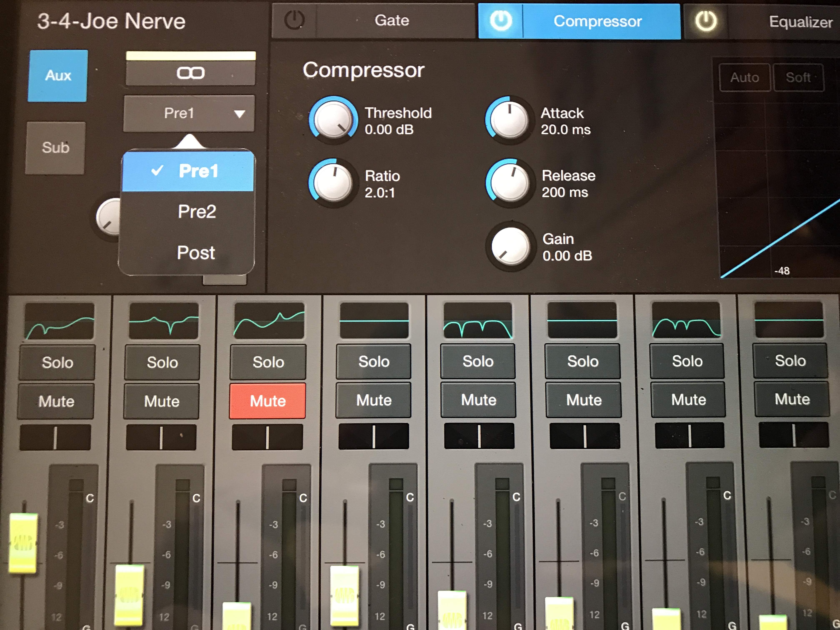This screenshot has width=840, height=630.
Task: Toggle the Compressor power icon
Action: click(501, 21)
